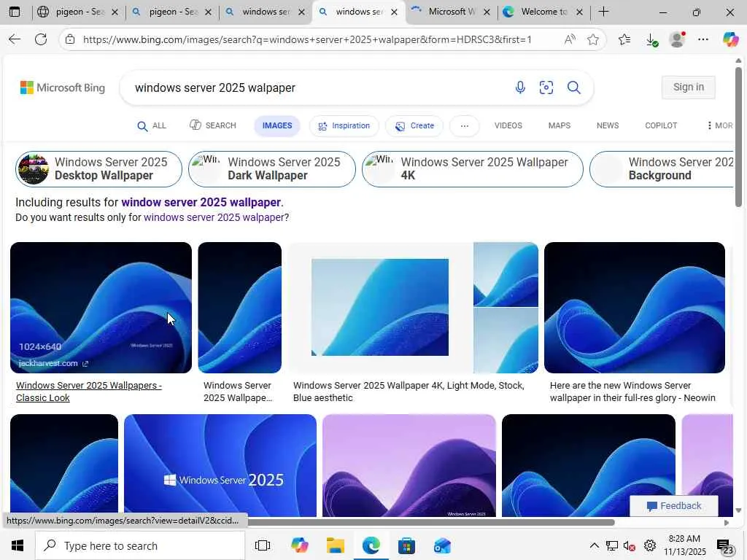747x560 pixels.
Task: Open the Favorites list icon
Action: tap(624, 39)
